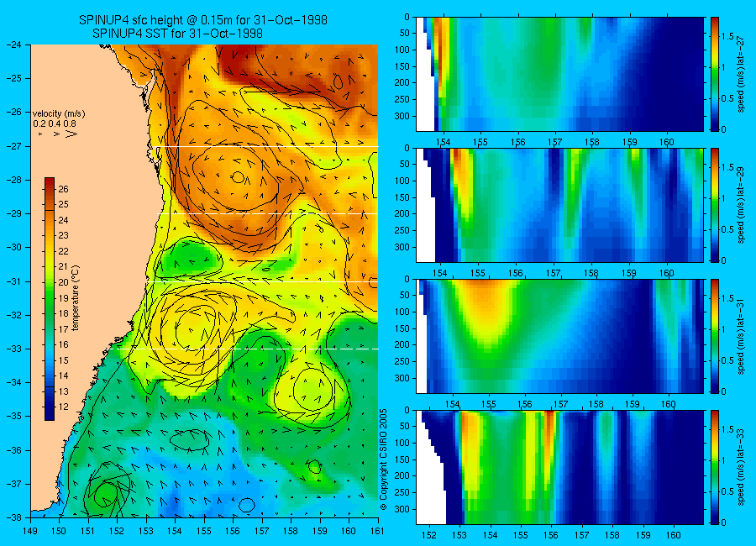Image resolution: width=756 pixels, height=546 pixels.
Task: Select the 149 longitude label on the map axis
Action: [30, 531]
